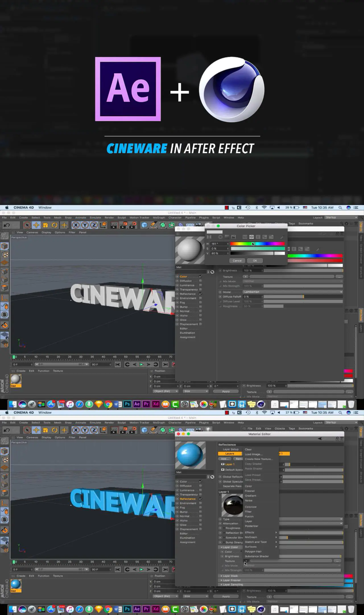The height and width of the screenshot is (615, 364).
Task: Click the Undo arrow in the upper screenshot toolbar
Action: point(7,225)
